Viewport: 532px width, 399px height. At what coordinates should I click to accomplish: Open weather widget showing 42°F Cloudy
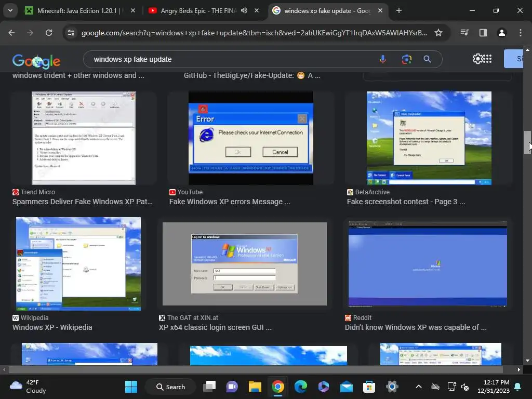tap(28, 387)
